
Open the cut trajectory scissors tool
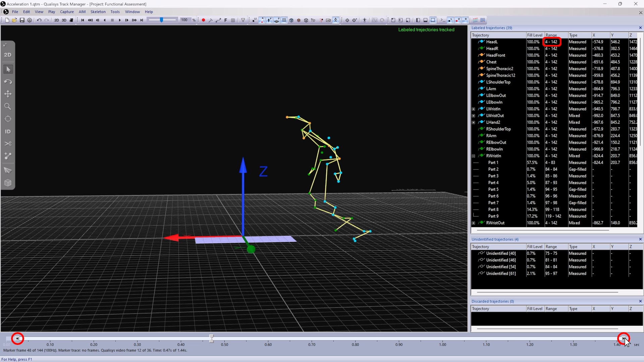pos(8,143)
